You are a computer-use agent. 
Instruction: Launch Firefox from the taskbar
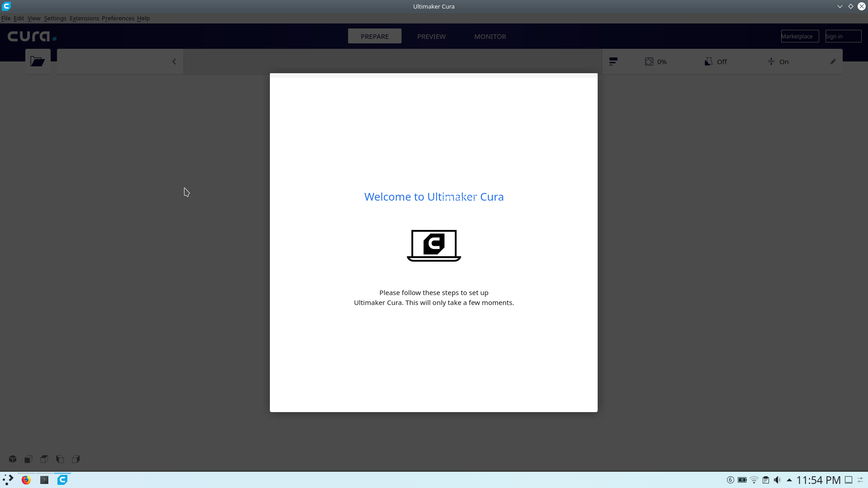pyautogui.click(x=26, y=480)
